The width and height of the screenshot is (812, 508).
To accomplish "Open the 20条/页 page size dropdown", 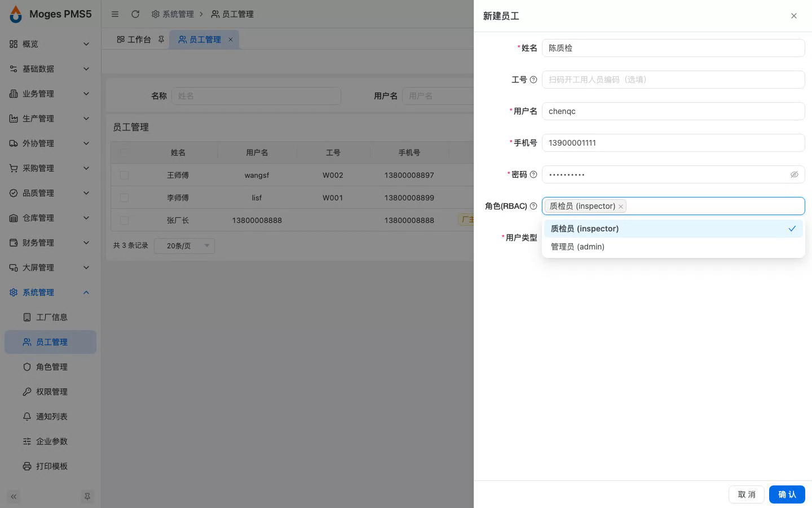I will pos(184,246).
